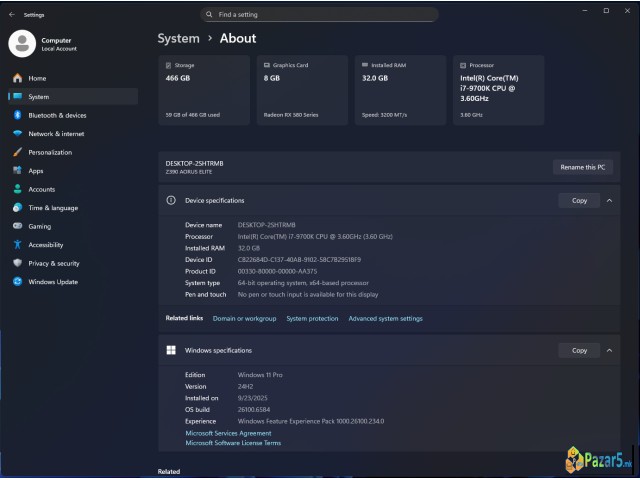The image size is (640, 480).
Task: Open Gaming settings
Action: (73, 227)
